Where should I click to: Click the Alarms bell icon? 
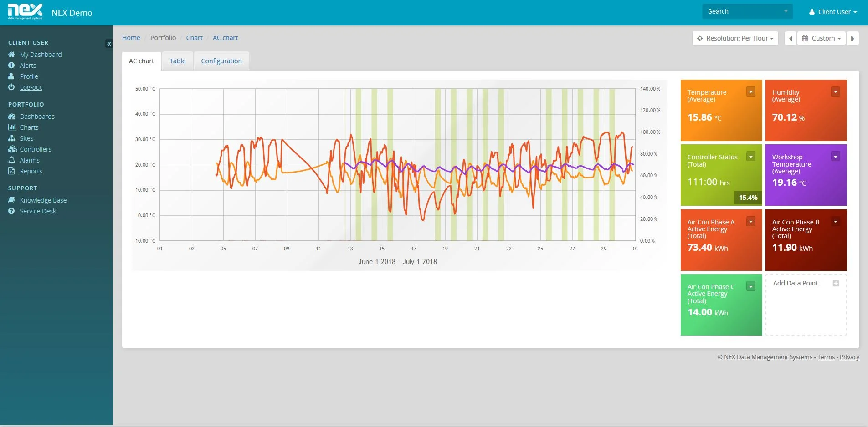[x=12, y=160]
